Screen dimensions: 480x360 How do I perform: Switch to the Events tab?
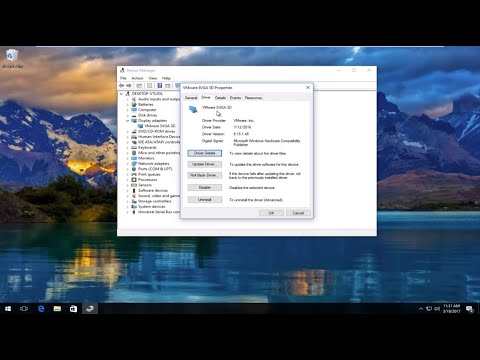point(235,98)
